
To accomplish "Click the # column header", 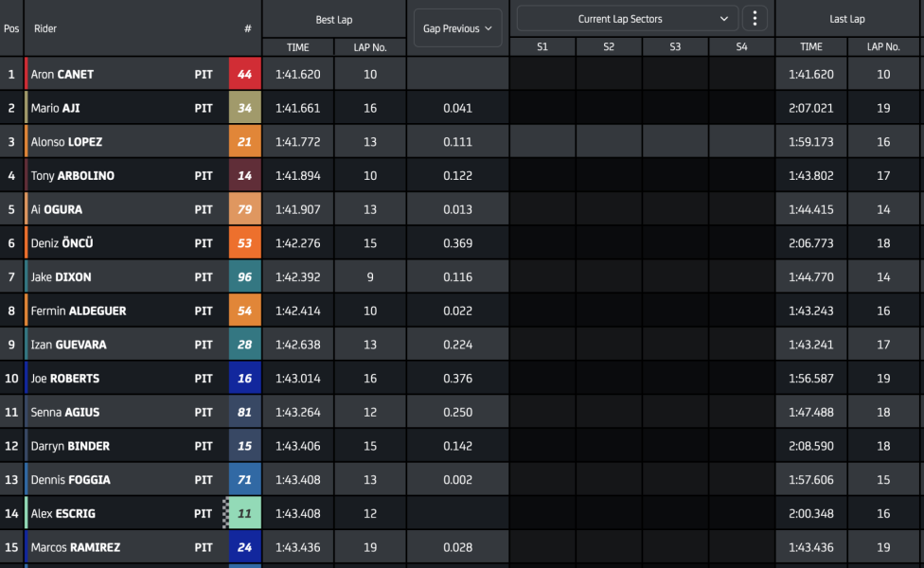I will tap(247, 28).
